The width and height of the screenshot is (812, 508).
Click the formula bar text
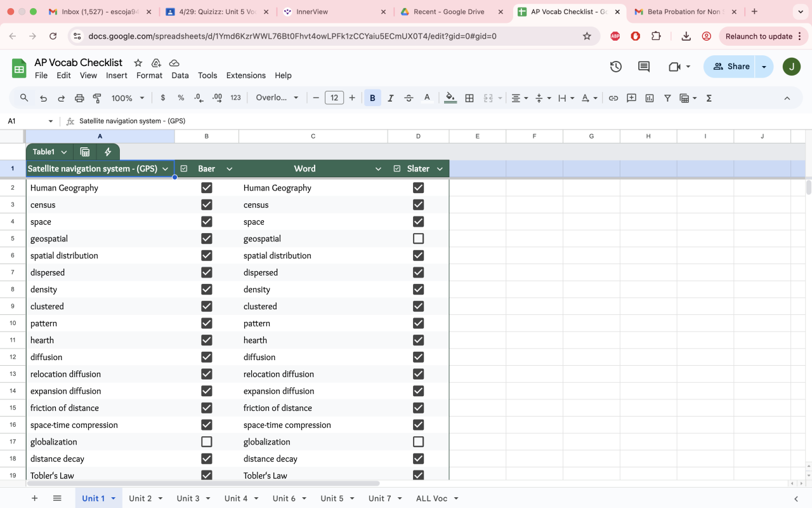click(x=133, y=121)
